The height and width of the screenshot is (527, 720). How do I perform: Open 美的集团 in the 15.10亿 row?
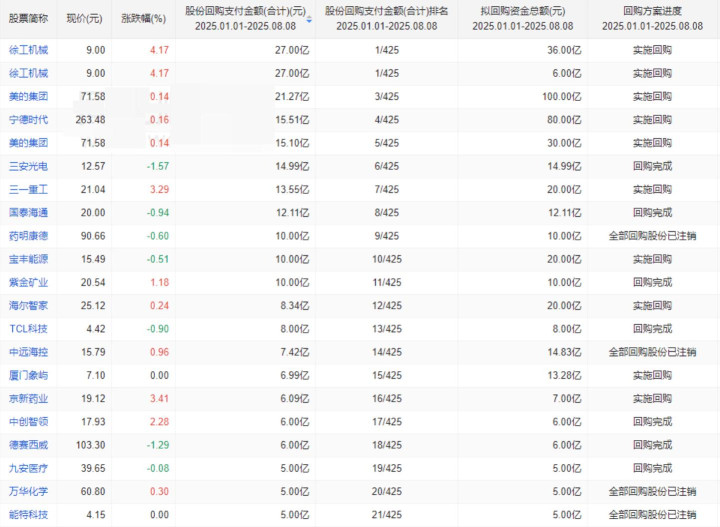click(28, 143)
